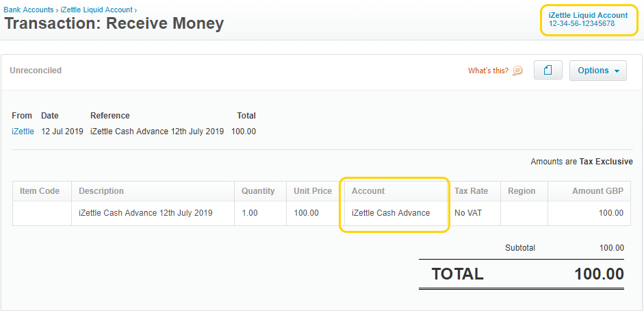Viewport: 644px width, 311px height.
Task: Click the No VAT tax rate cell
Action: click(x=468, y=213)
